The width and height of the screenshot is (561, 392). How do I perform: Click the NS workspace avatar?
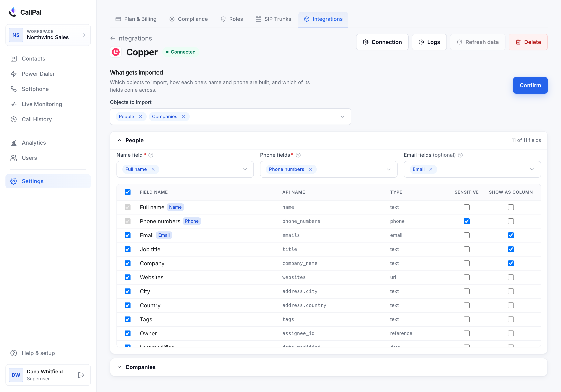(x=16, y=35)
